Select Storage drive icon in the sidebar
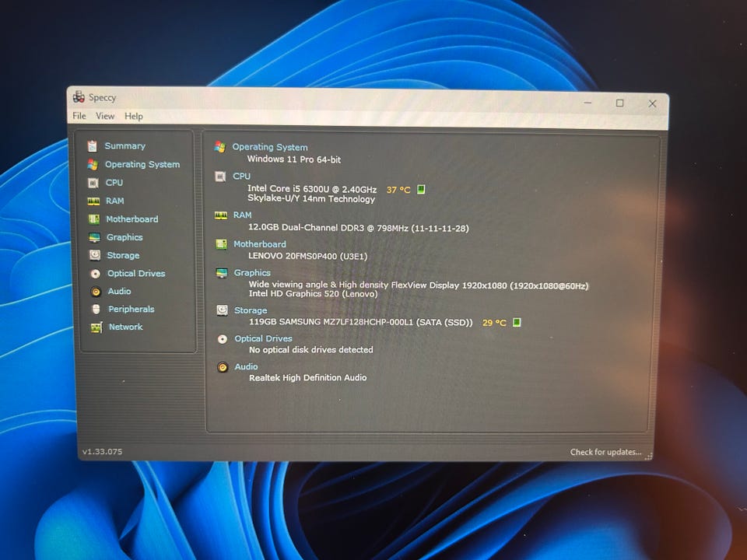 click(95, 255)
